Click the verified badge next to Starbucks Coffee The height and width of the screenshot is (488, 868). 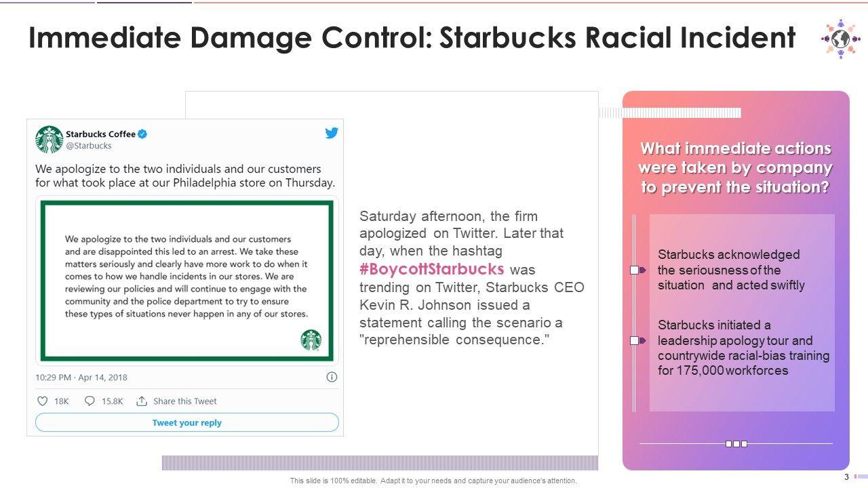pos(143,134)
